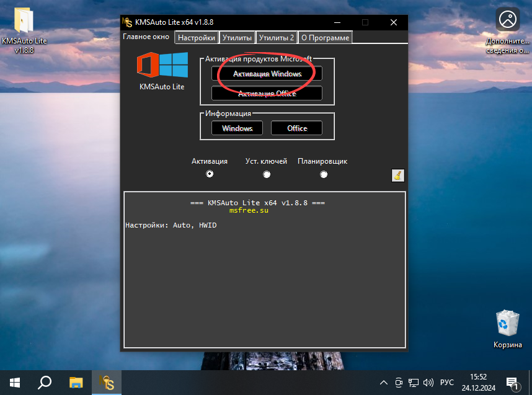Open the О Программе tab

click(325, 37)
